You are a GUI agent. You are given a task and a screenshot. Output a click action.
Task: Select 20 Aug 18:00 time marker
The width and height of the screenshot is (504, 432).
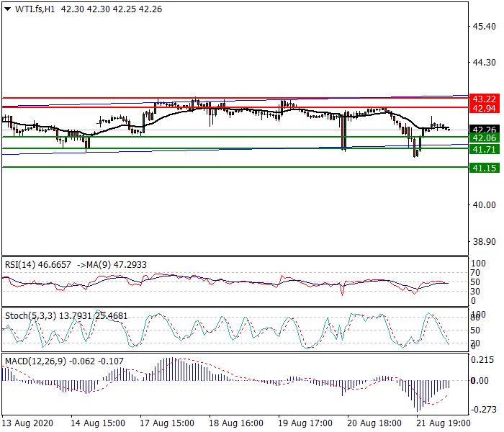click(x=375, y=423)
